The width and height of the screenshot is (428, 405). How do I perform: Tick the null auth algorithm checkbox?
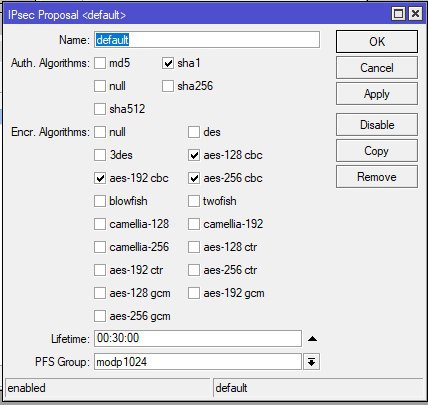[x=100, y=86]
